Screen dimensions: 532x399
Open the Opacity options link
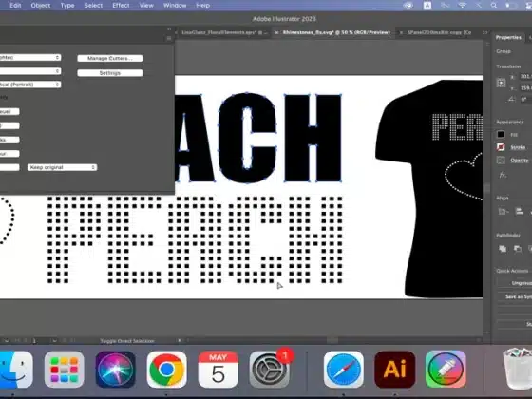(x=520, y=161)
